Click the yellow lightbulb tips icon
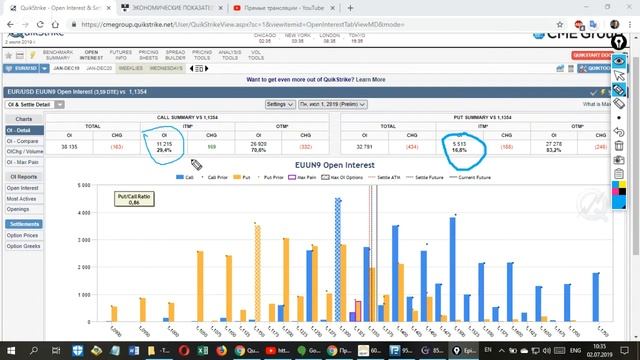640x360 pixels. [x=32, y=56]
